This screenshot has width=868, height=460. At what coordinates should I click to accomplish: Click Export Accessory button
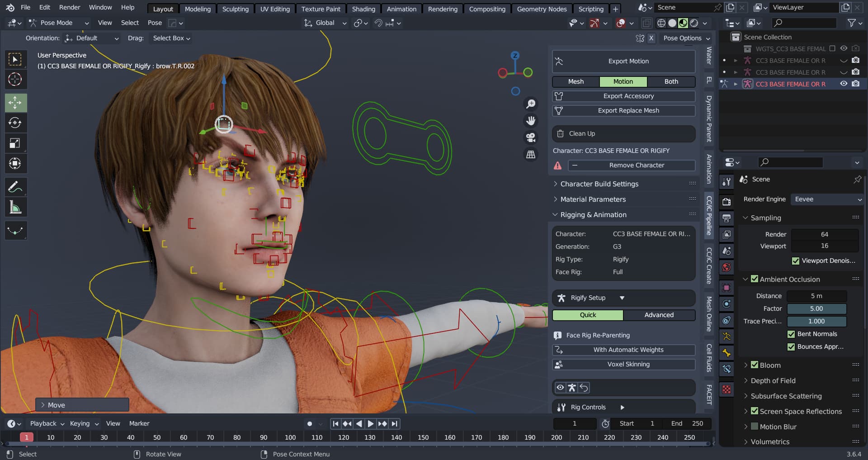(623, 96)
